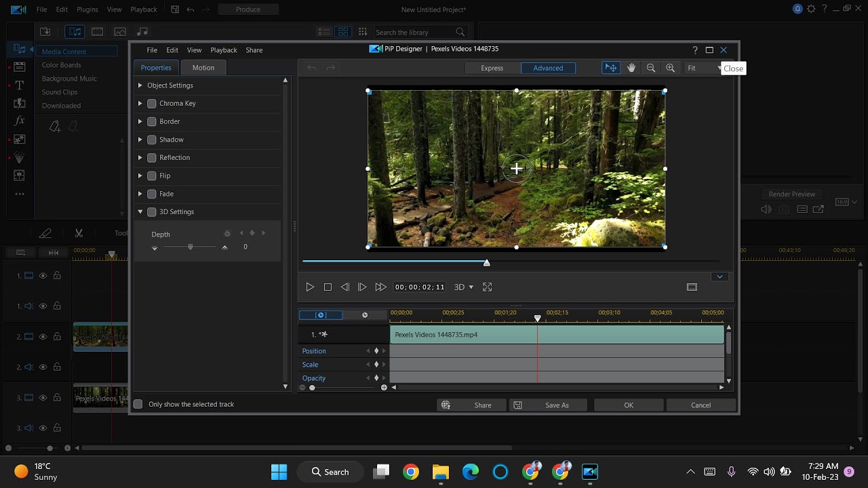Enable the Reflection checkbox

152,158
